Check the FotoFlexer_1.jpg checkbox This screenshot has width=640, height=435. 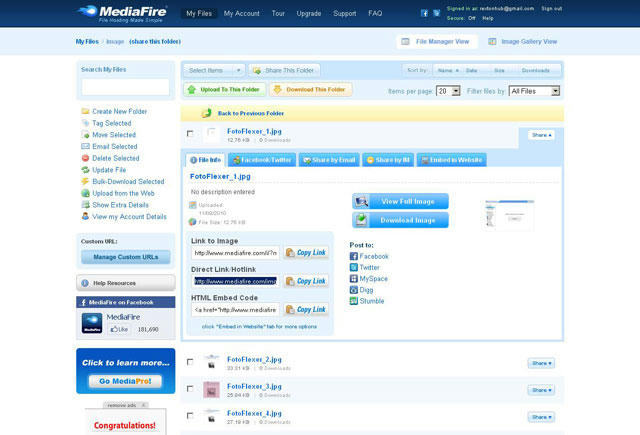click(x=190, y=133)
